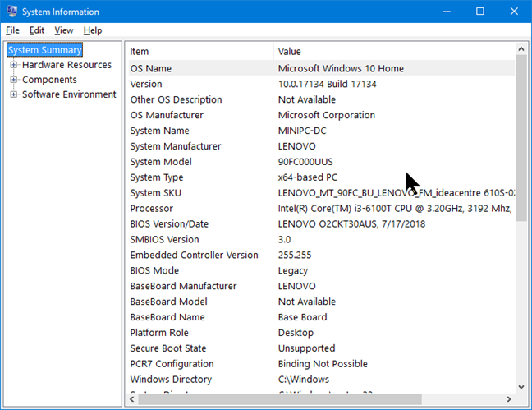
Task: Select BIOS Version/Date item
Action: click(169, 224)
